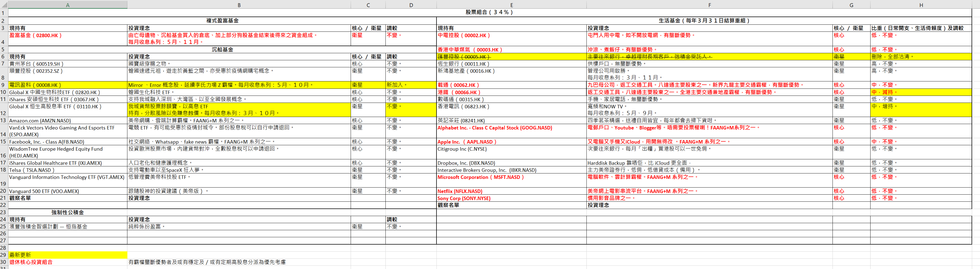This screenshot has width=980, height=269.
Task: Select cell Global X 中國生物科技ETF
Action: (68, 92)
